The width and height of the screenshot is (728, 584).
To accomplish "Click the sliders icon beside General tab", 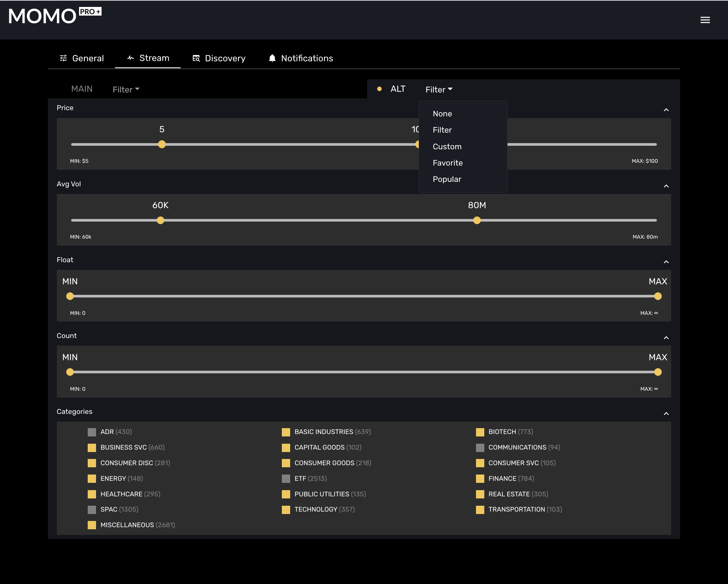I will tap(63, 58).
